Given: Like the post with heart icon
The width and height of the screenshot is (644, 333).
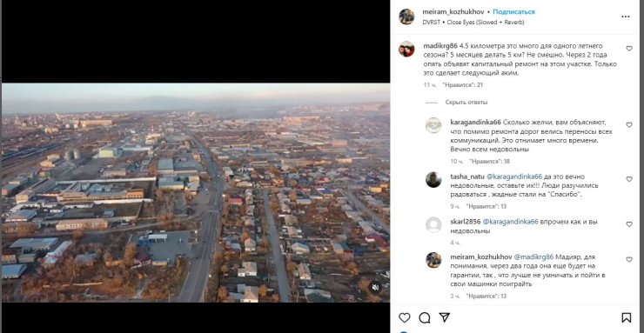Looking at the screenshot, I should click(x=405, y=318).
